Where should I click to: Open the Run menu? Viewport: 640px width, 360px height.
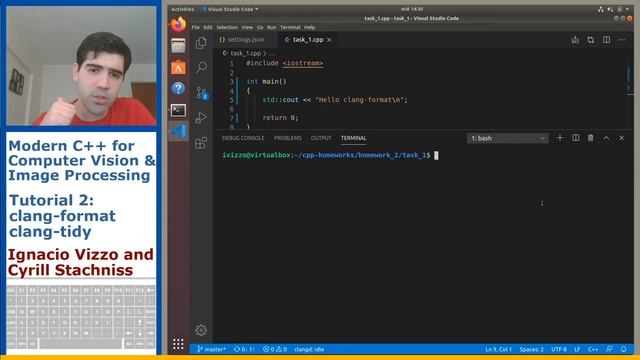coord(271,27)
